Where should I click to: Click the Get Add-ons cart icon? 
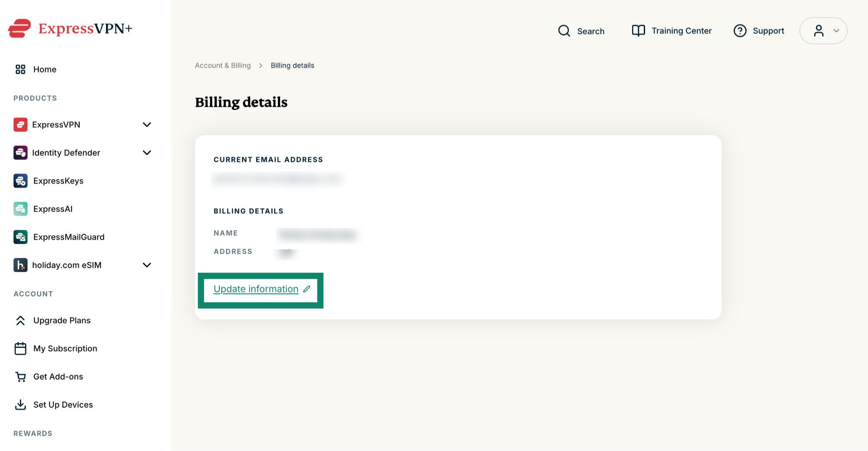pyautogui.click(x=20, y=377)
